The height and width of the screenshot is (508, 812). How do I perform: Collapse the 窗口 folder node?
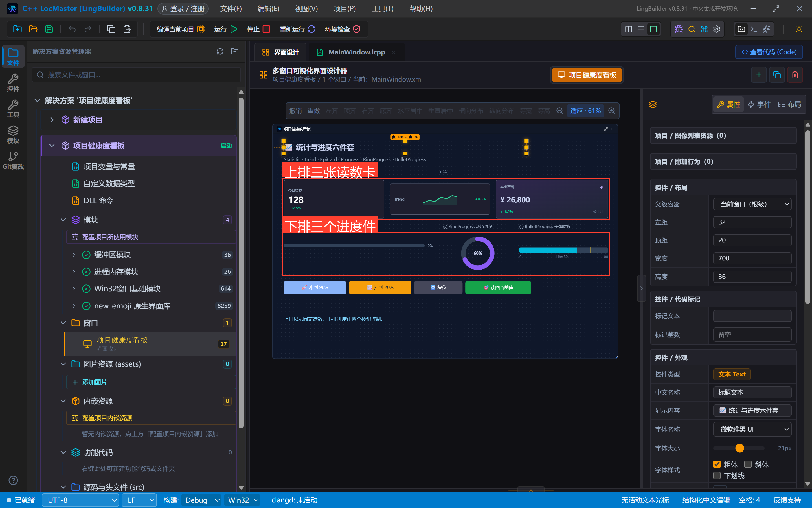[63, 323]
